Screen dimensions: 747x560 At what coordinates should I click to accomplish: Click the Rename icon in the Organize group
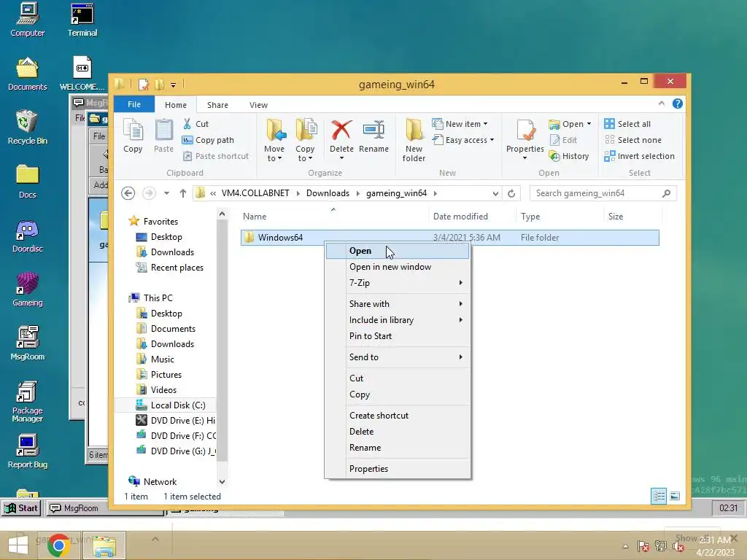tap(373, 130)
